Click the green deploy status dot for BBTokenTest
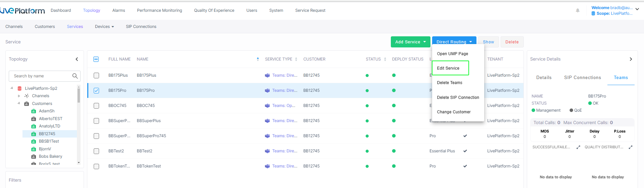 pos(394,166)
